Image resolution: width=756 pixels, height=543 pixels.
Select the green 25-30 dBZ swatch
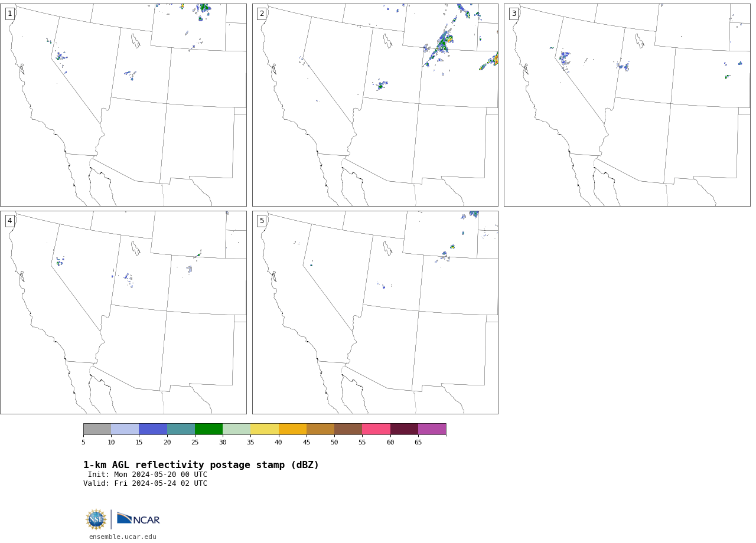208,429
